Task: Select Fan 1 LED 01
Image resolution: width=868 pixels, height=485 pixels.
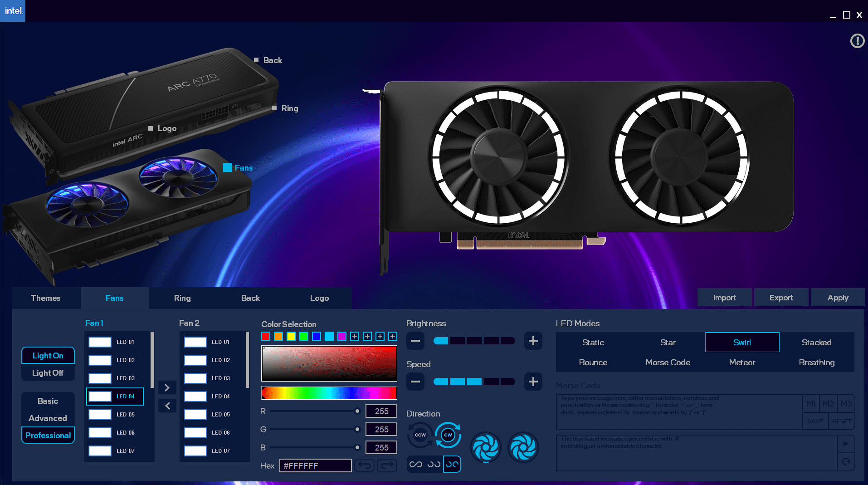Action: [x=115, y=342]
